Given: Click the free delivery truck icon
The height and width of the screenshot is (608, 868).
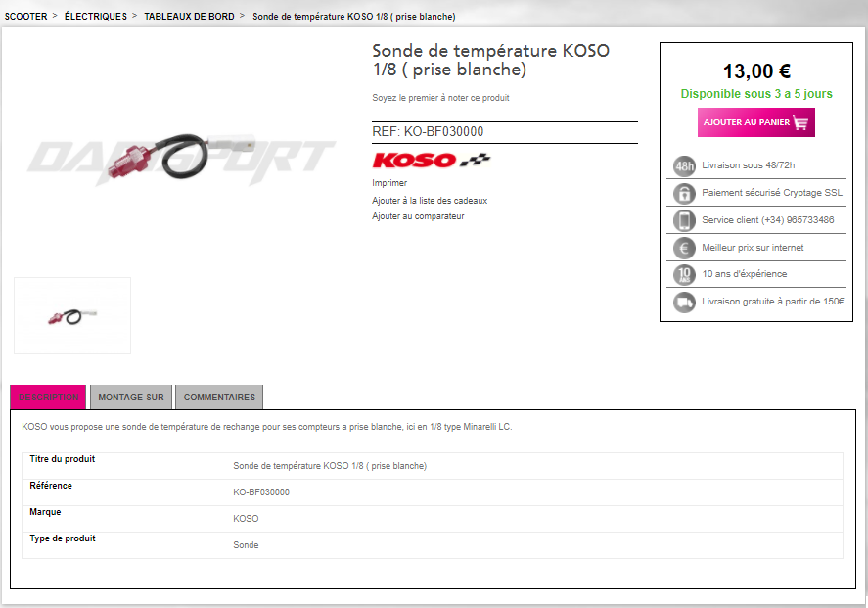Looking at the screenshot, I should click(684, 302).
